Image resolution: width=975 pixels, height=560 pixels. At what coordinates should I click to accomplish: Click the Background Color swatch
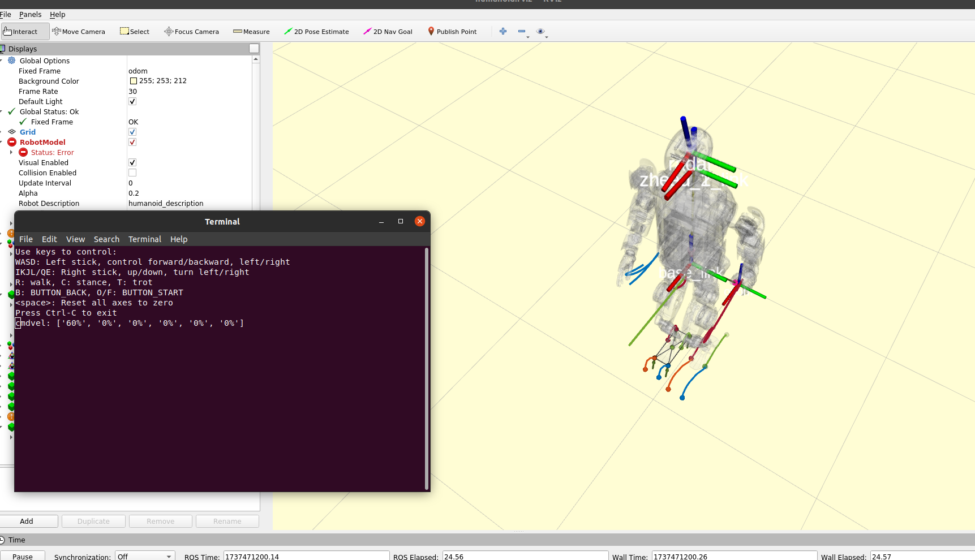[x=134, y=81]
